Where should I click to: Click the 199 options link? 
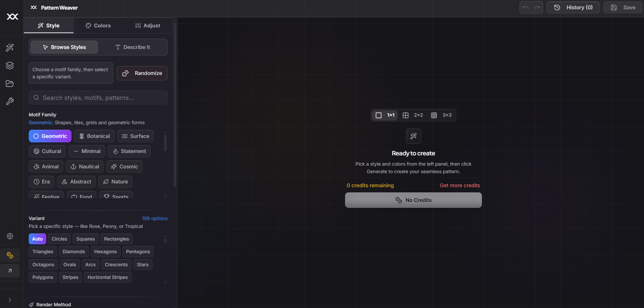[x=155, y=218]
